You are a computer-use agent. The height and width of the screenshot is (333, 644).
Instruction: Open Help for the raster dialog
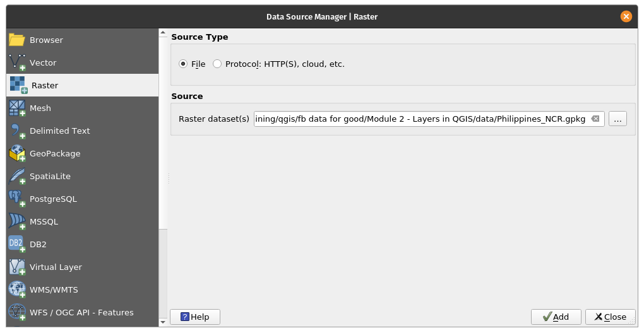tap(194, 317)
